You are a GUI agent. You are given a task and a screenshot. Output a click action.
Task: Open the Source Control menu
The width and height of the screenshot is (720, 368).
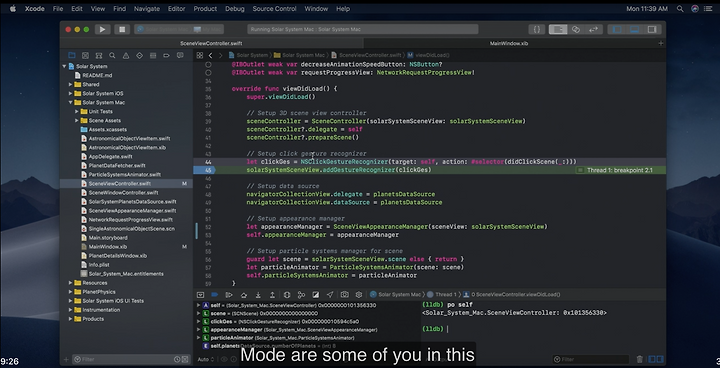point(275,9)
